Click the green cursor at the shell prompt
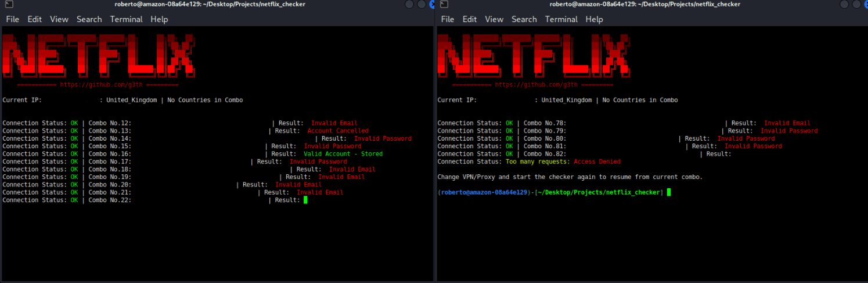 click(x=669, y=192)
